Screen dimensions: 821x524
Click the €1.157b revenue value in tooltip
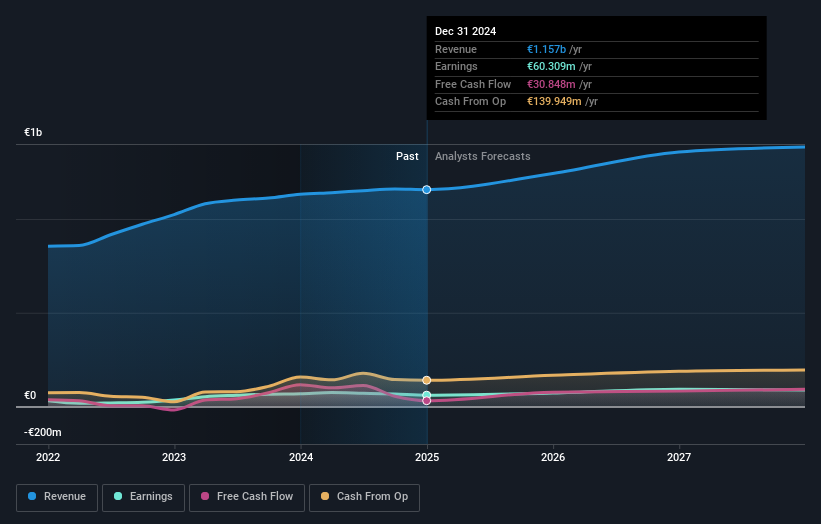546,49
